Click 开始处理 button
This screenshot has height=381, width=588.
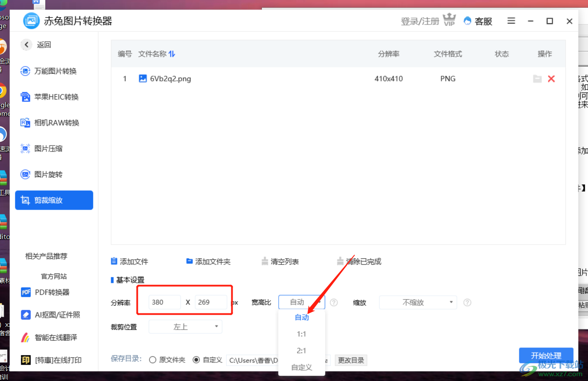click(546, 356)
